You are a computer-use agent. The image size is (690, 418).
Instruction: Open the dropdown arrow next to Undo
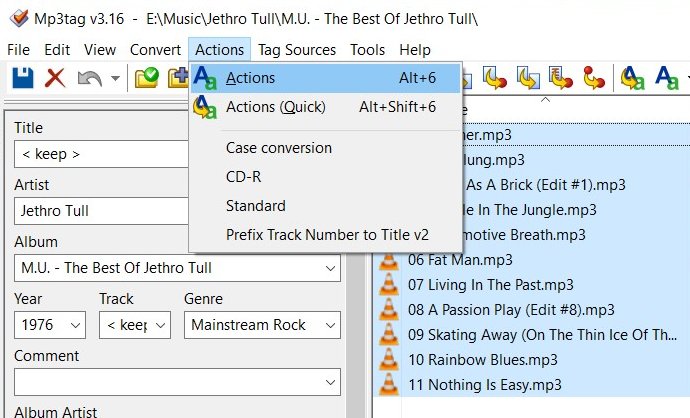[x=115, y=79]
